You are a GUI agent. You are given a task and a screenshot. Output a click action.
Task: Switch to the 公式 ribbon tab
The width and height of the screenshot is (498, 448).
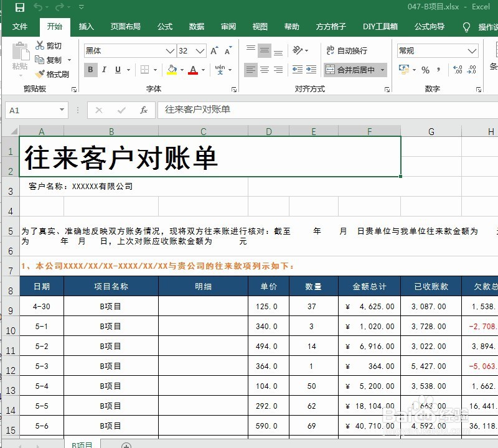pos(164,26)
